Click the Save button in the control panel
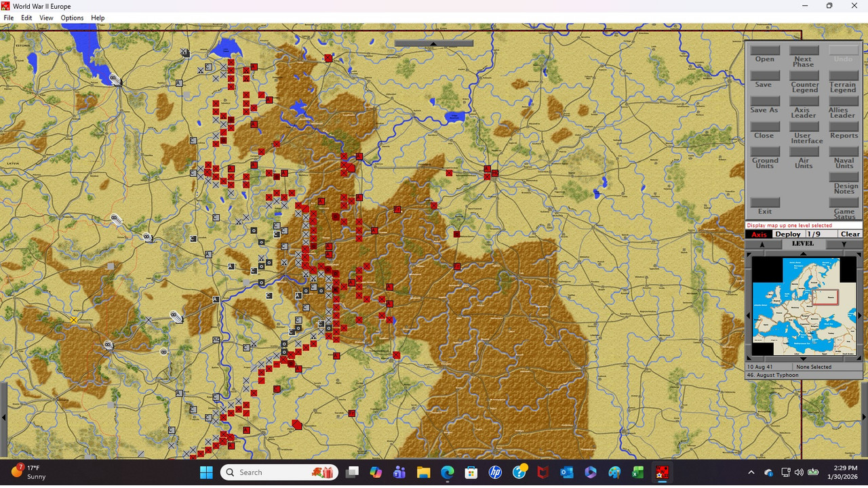The image size is (868, 488). pos(765,75)
